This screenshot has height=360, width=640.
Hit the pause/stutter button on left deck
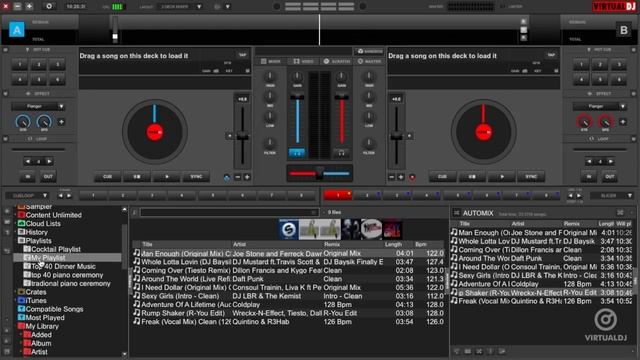tap(137, 177)
